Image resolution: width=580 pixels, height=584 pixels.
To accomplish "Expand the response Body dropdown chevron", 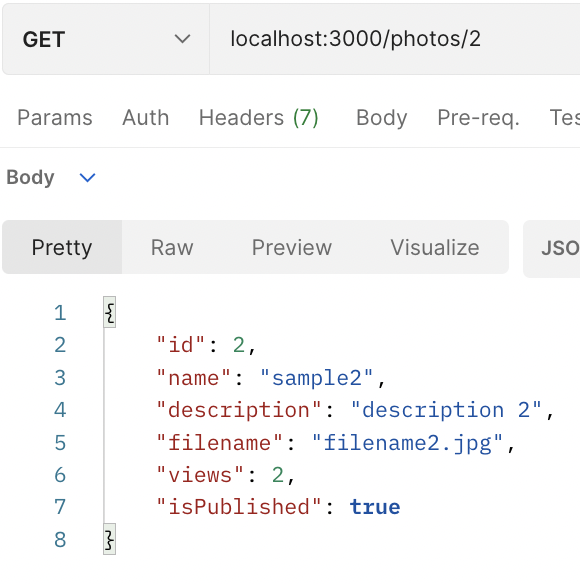I will coord(88,178).
